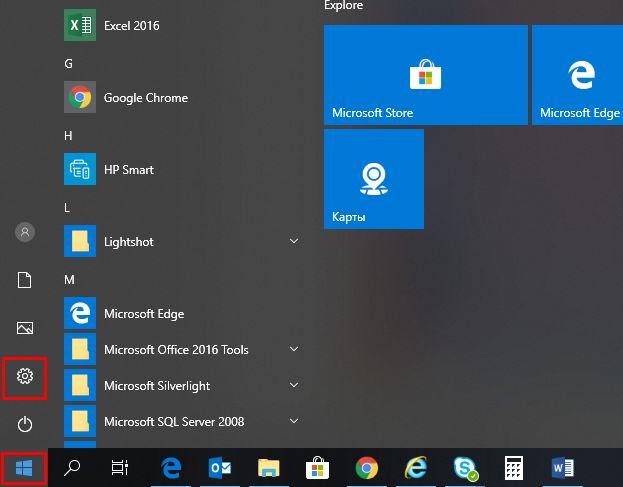623x487 pixels.
Task: Open taskbar search magnifier
Action: (x=72, y=468)
